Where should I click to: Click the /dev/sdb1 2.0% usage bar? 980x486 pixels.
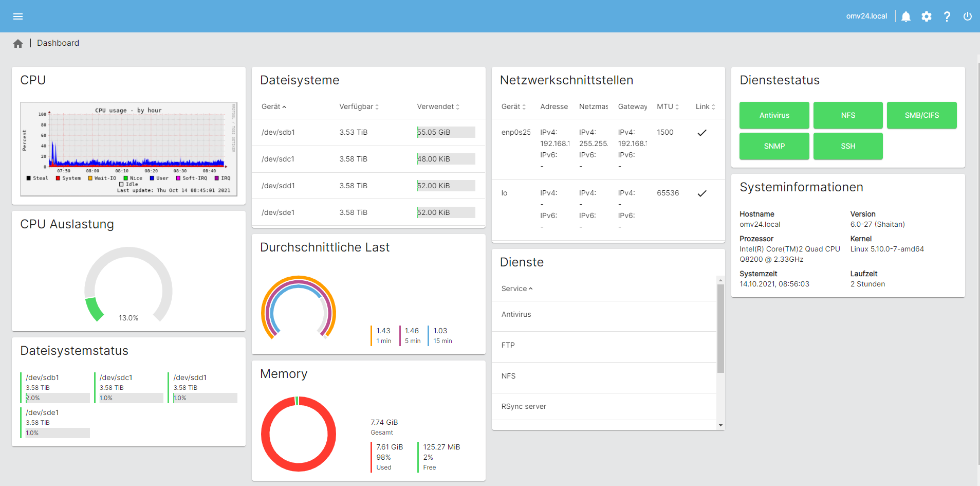click(58, 398)
